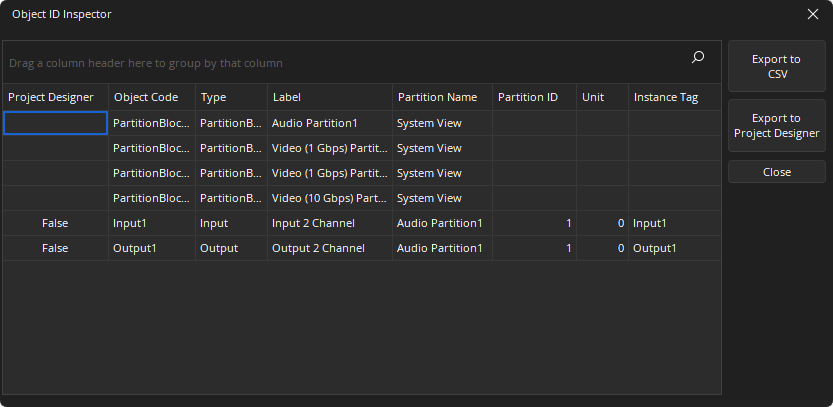Sort by Partition ID column header
The width and height of the screenshot is (833, 407).
(x=528, y=97)
